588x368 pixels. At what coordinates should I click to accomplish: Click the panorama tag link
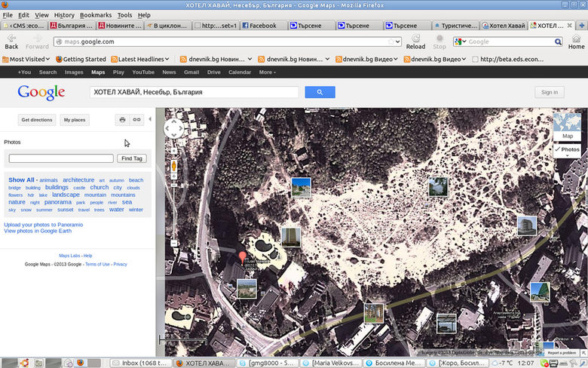[x=58, y=202]
